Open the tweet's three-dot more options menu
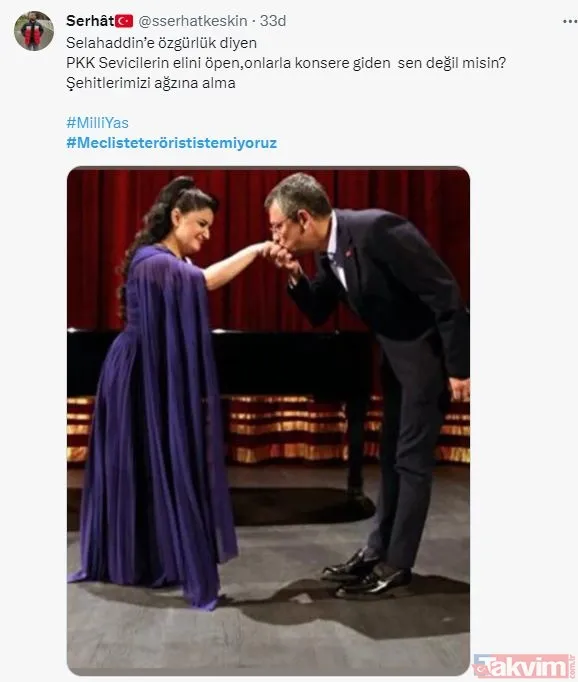The image size is (578, 682). (x=570, y=21)
